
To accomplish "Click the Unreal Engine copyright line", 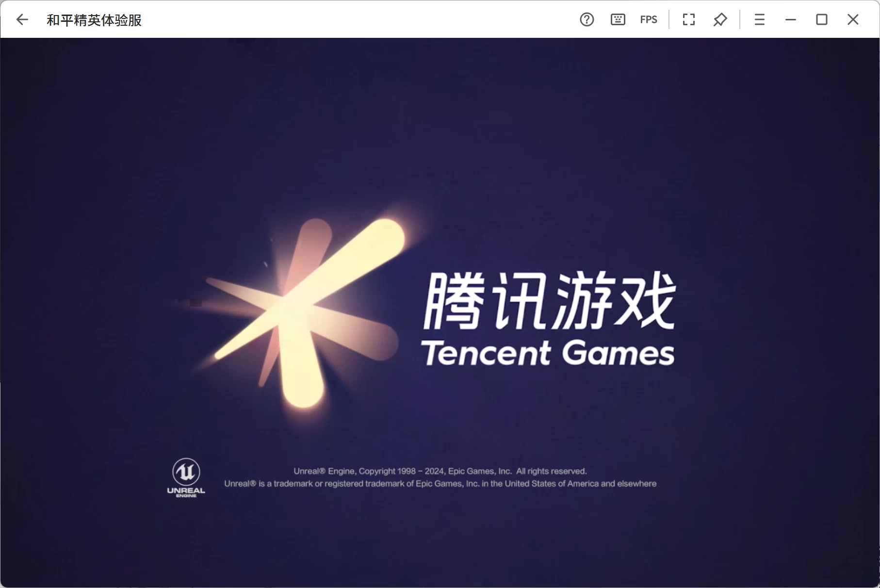I will (440, 471).
